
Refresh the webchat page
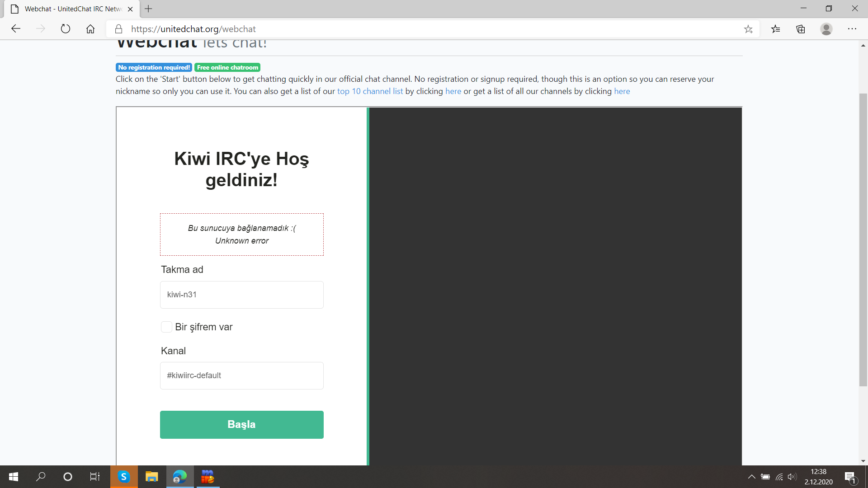click(x=66, y=29)
